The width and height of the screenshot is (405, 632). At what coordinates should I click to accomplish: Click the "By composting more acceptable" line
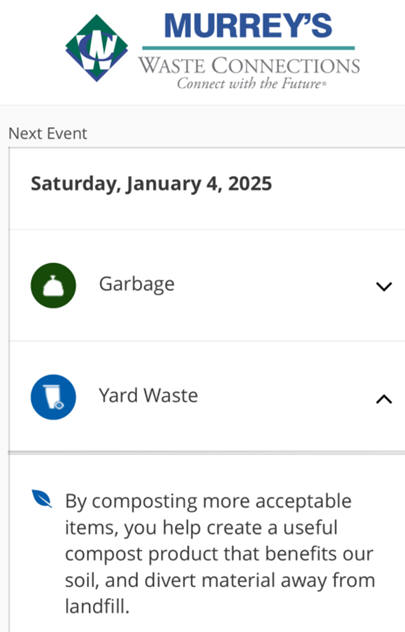coord(208,501)
